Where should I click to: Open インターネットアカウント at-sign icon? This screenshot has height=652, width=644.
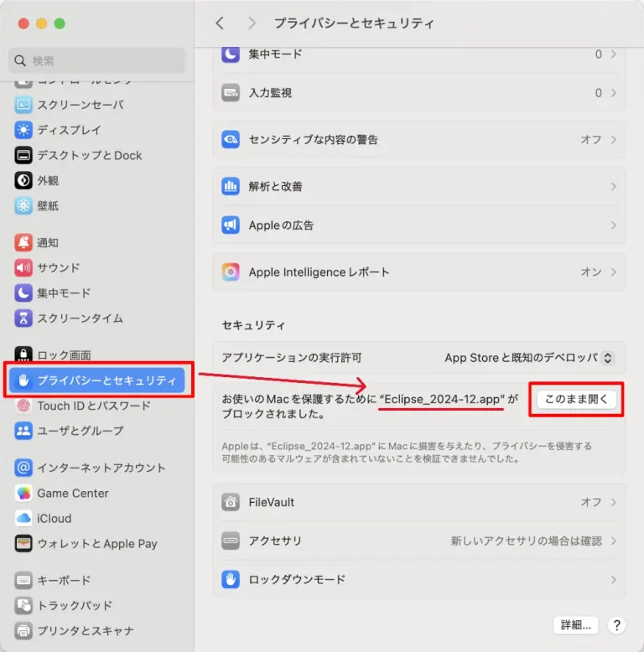(x=23, y=468)
